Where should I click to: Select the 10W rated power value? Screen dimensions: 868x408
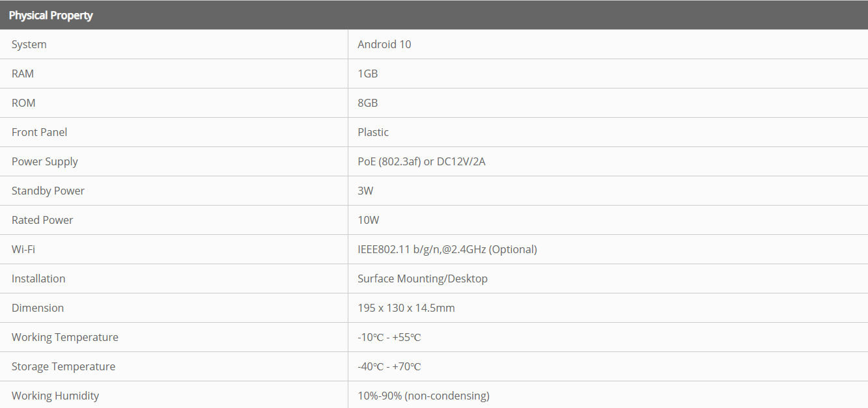(369, 220)
